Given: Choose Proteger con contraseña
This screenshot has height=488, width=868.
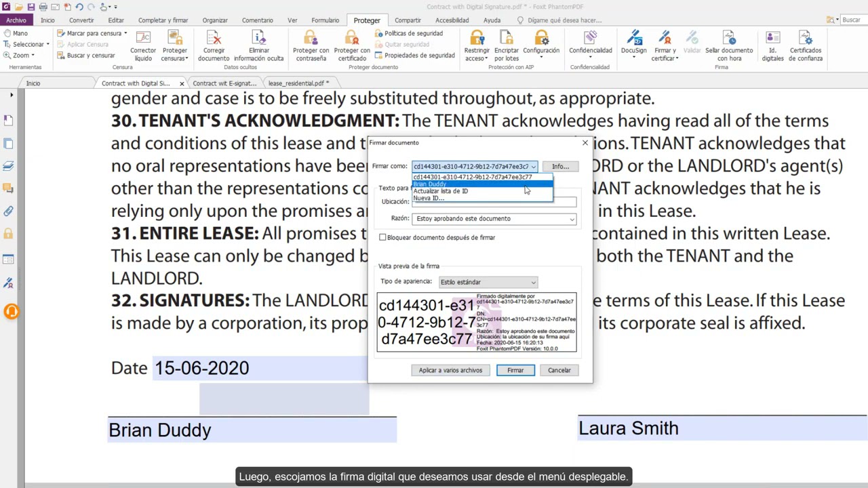Looking at the screenshot, I should coord(311,46).
